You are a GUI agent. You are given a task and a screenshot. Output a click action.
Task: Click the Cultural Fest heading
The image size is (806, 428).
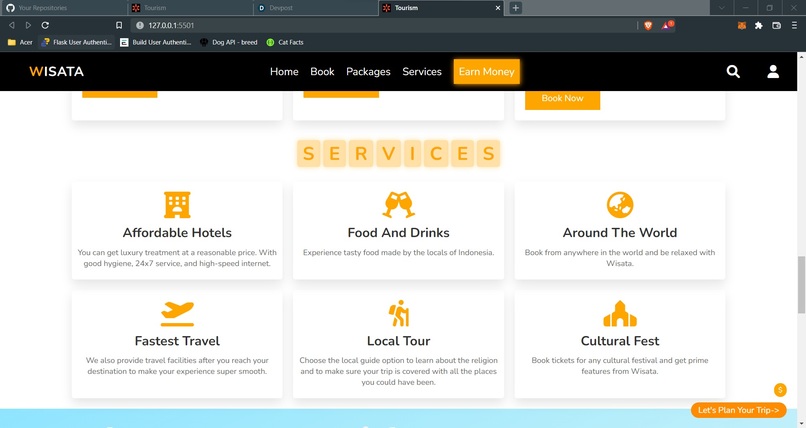620,341
